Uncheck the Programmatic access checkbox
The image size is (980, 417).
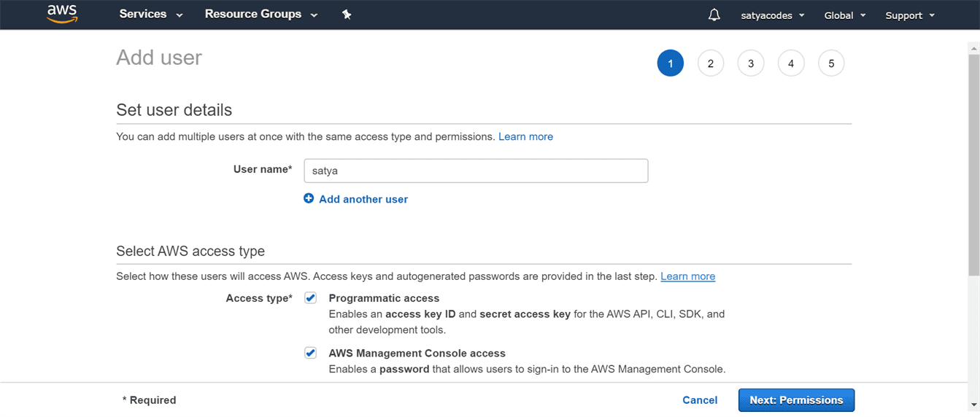[x=311, y=297]
